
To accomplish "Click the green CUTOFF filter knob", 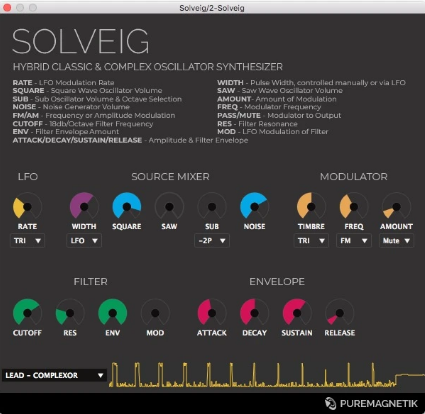I will point(27,313).
